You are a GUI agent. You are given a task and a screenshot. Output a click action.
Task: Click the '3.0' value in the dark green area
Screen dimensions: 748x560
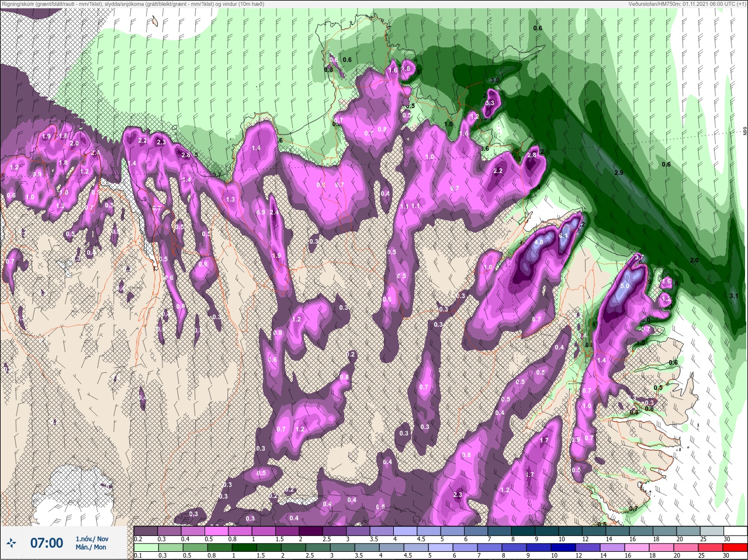(x=495, y=79)
